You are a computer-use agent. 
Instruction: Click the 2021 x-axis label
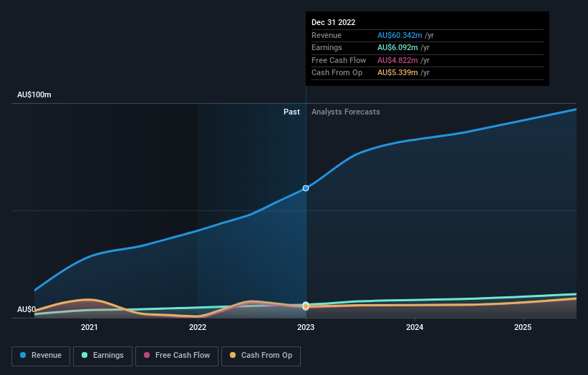[90, 327]
